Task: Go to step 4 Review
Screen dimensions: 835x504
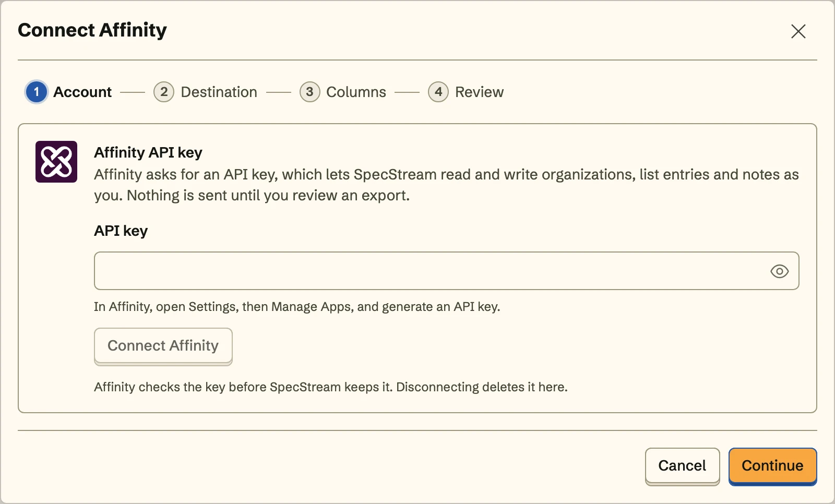Action: pos(466,92)
